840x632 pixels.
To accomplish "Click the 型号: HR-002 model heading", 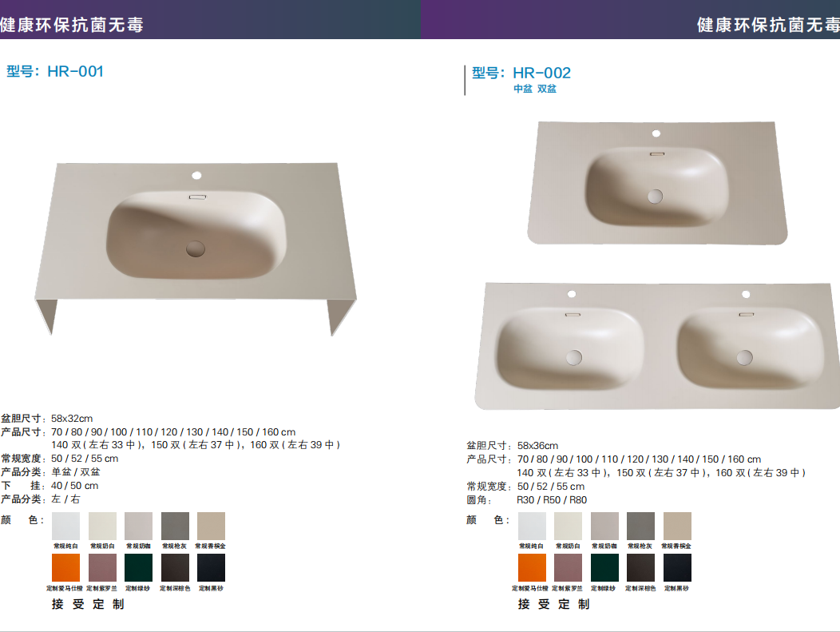I will [521, 73].
